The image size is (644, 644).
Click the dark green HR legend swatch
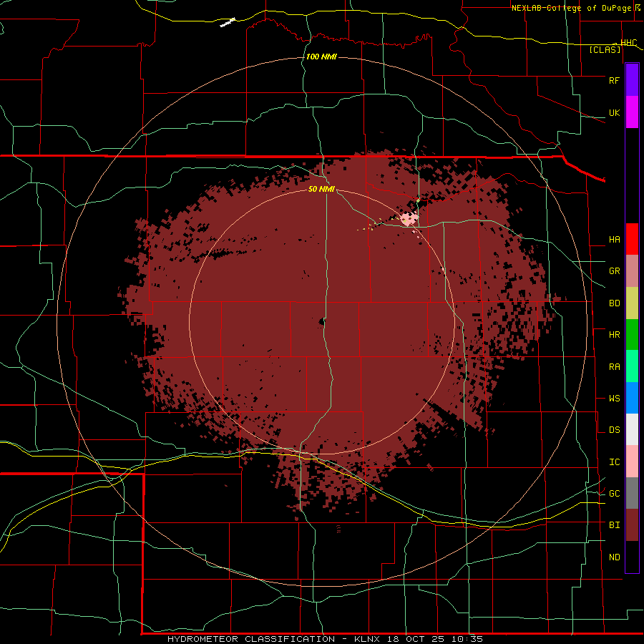pos(632,335)
